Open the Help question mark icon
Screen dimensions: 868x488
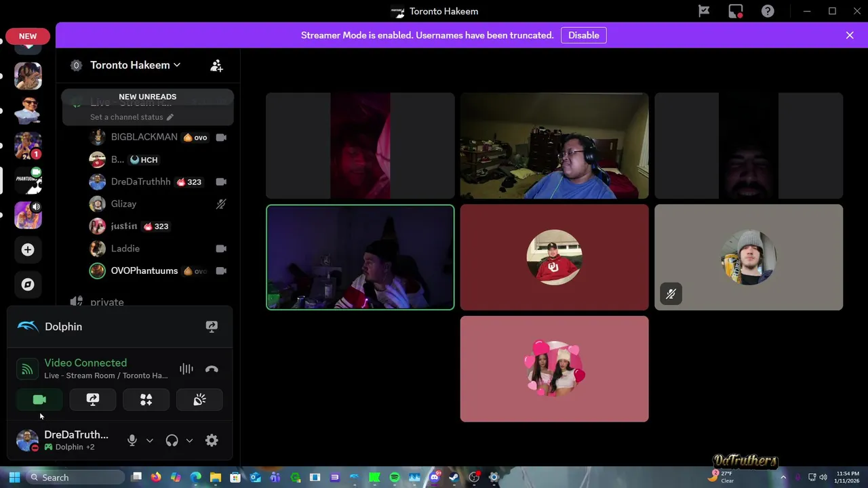pos(768,11)
